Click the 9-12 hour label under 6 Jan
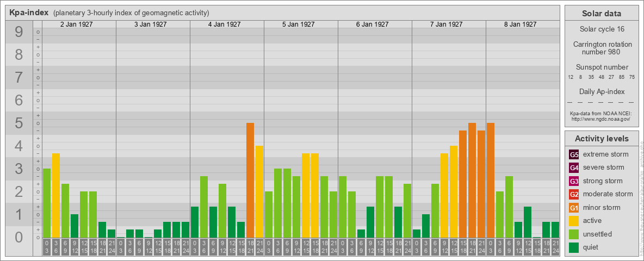The image size is (644, 261). pyautogui.click(x=370, y=247)
